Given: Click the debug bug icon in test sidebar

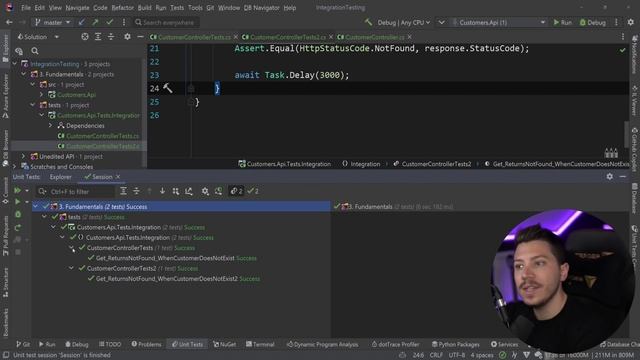Looking at the screenshot, I should pyautogui.click(x=18, y=214).
